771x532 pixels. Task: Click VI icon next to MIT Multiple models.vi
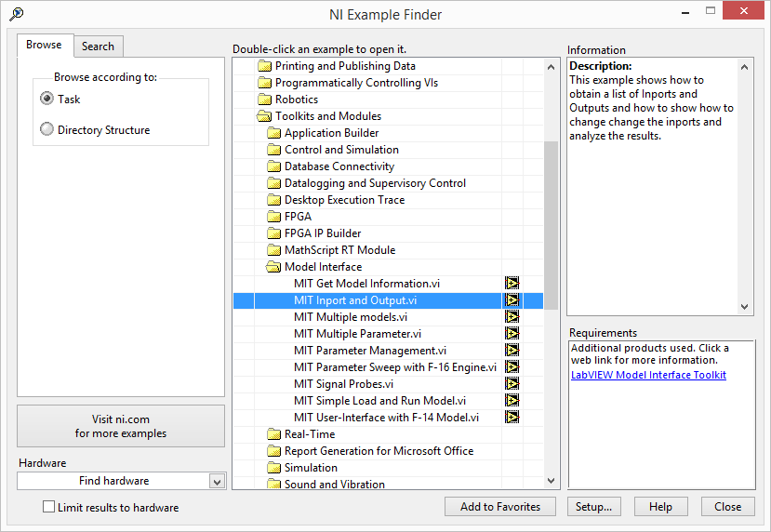[x=512, y=317]
